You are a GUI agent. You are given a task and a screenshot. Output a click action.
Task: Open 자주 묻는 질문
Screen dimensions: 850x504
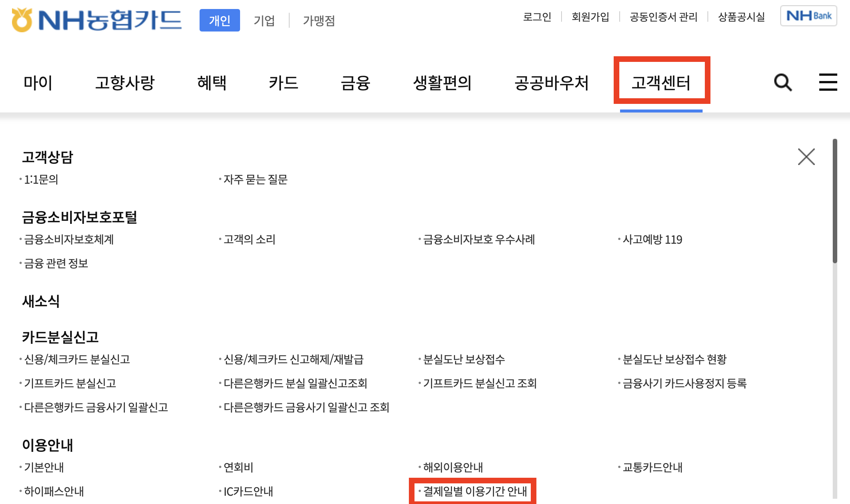coord(255,180)
